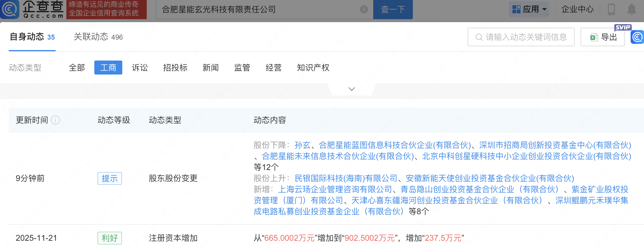Click the 利好 tag badge
This screenshot has height=248, width=644.
[x=109, y=238]
